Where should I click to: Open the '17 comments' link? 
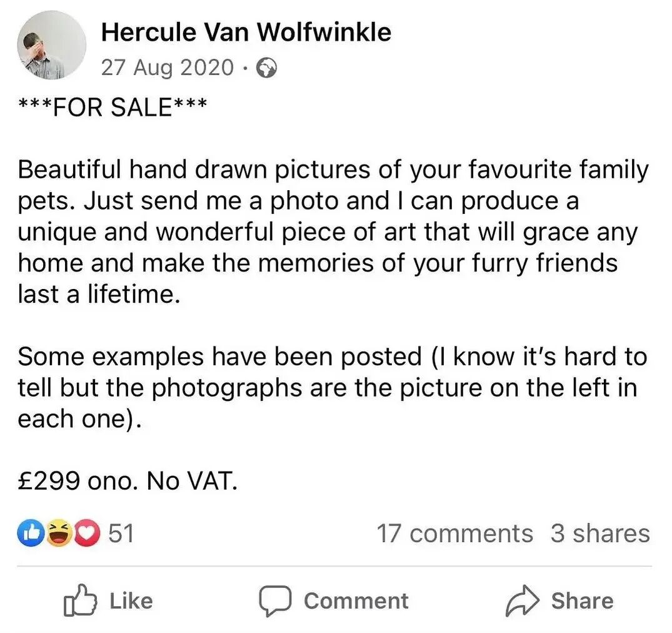click(x=454, y=533)
